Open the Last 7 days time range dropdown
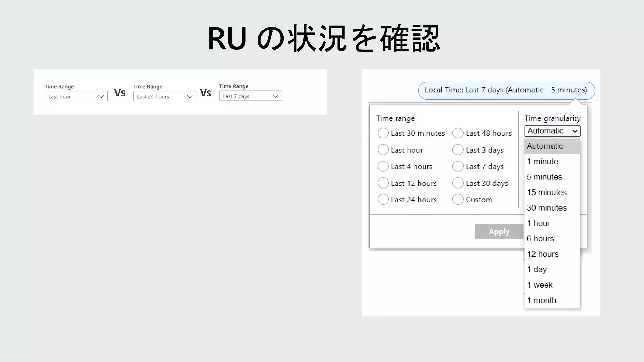 [250, 96]
